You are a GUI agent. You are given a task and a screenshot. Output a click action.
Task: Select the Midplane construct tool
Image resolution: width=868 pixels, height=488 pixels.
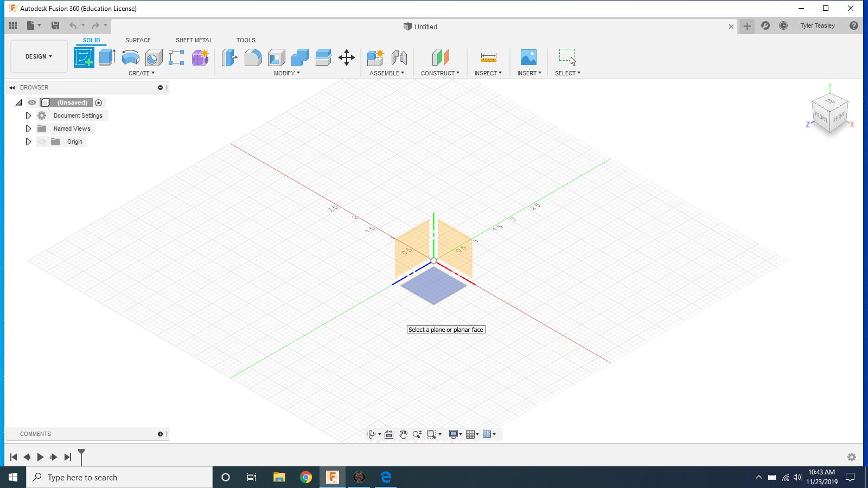(x=440, y=57)
